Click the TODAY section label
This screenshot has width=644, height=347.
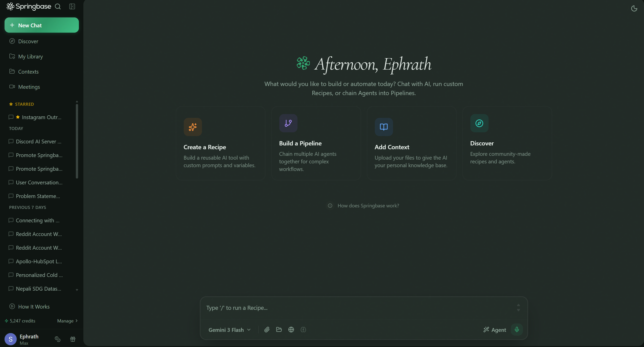pos(16,128)
